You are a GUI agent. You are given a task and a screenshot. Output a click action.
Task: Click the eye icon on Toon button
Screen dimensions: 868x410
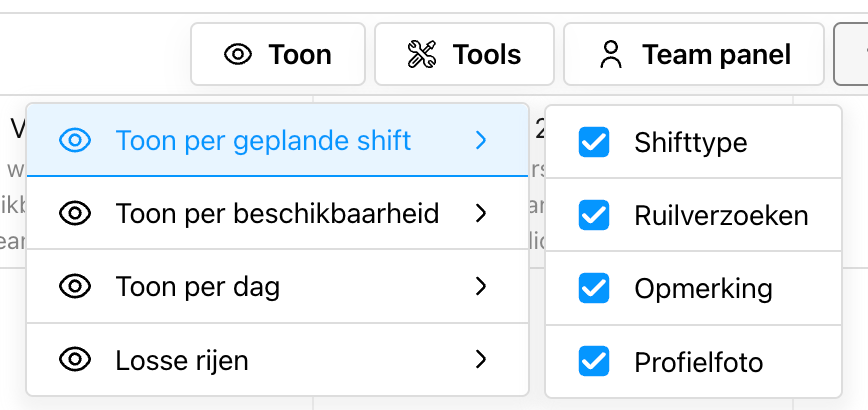click(238, 54)
